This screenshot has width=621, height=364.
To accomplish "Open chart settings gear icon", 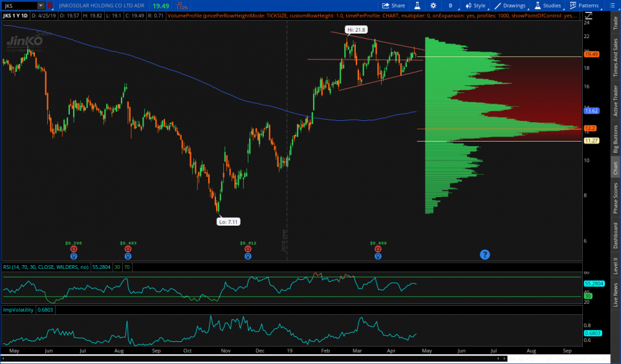I will [433, 6].
